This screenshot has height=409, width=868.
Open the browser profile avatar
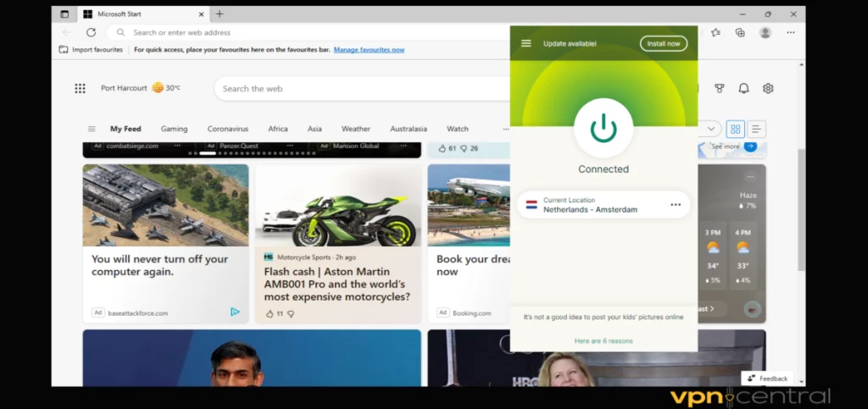[765, 32]
